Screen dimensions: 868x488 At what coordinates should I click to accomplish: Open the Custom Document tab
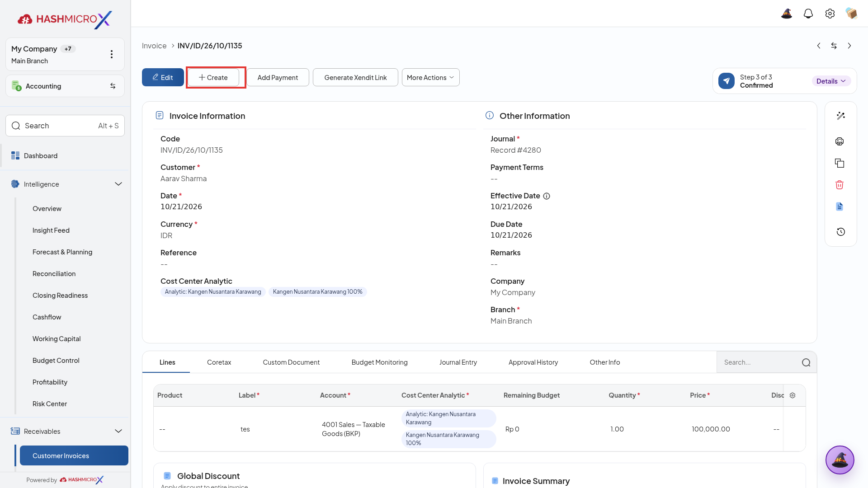(x=291, y=362)
